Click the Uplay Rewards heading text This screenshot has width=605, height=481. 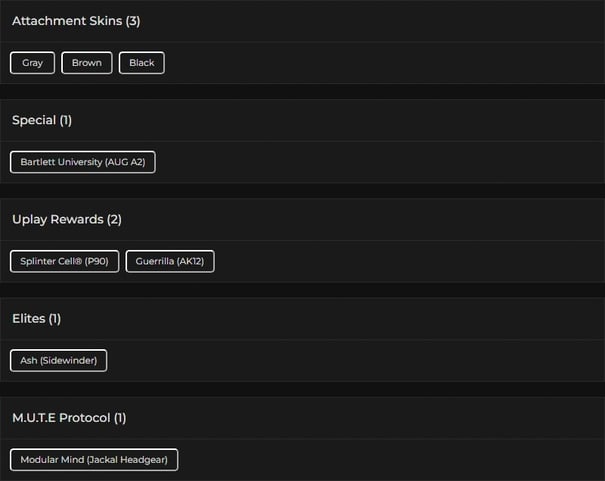click(x=66, y=219)
